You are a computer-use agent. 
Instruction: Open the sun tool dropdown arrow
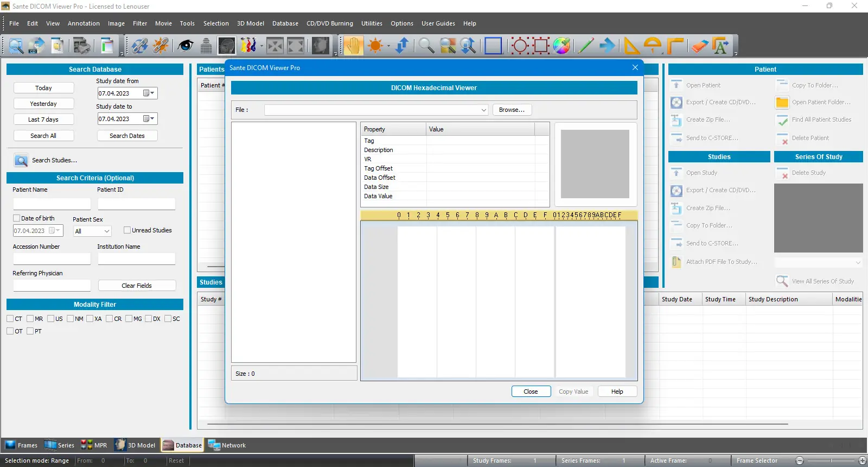388,46
